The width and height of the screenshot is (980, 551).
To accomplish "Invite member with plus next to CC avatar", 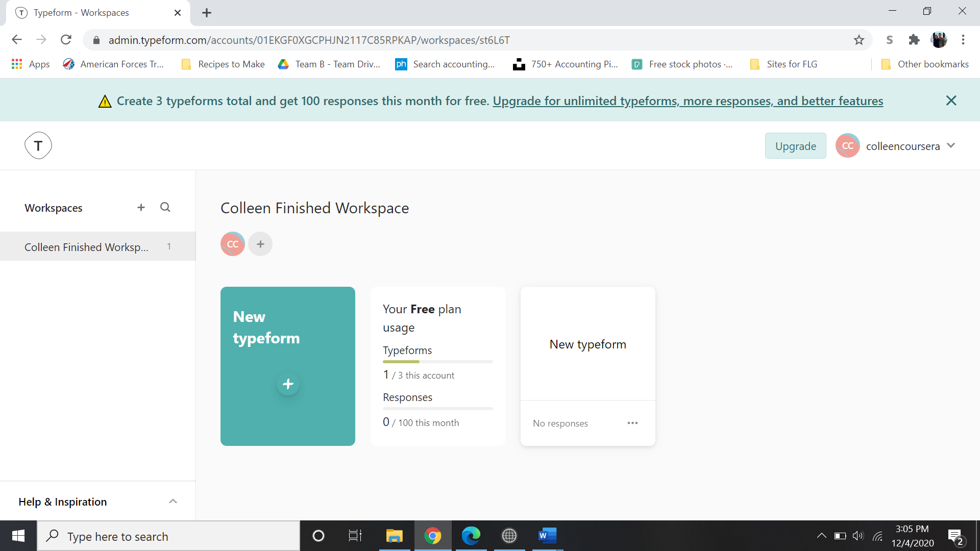I will coord(260,244).
